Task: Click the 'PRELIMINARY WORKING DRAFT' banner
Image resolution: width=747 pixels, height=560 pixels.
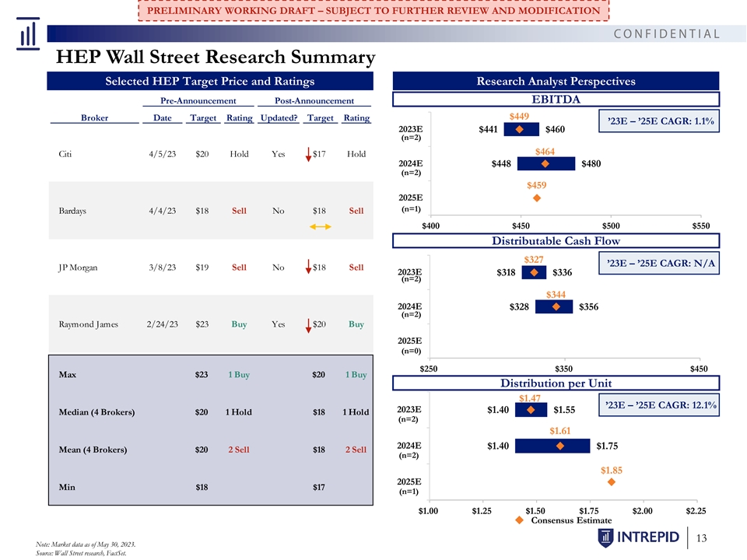Action: [373, 10]
